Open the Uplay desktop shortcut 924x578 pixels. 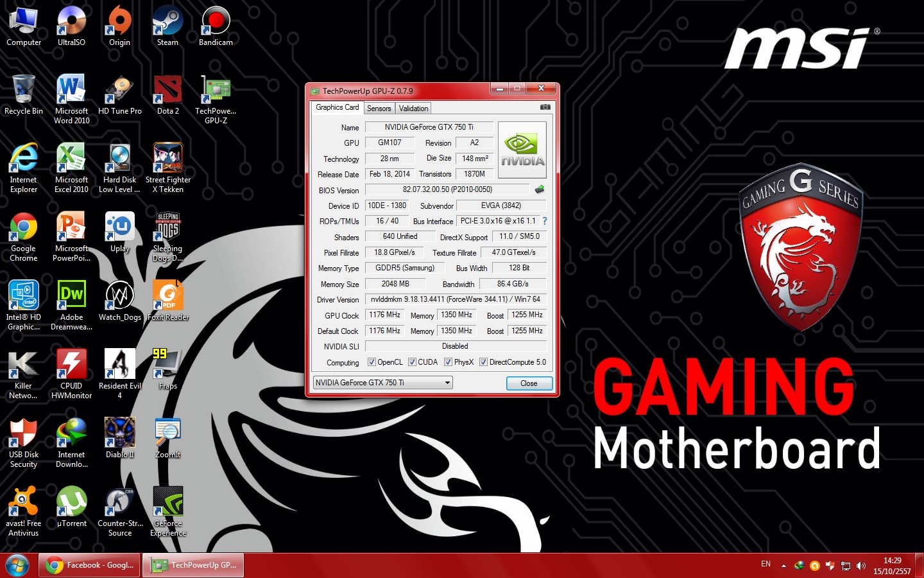point(119,232)
